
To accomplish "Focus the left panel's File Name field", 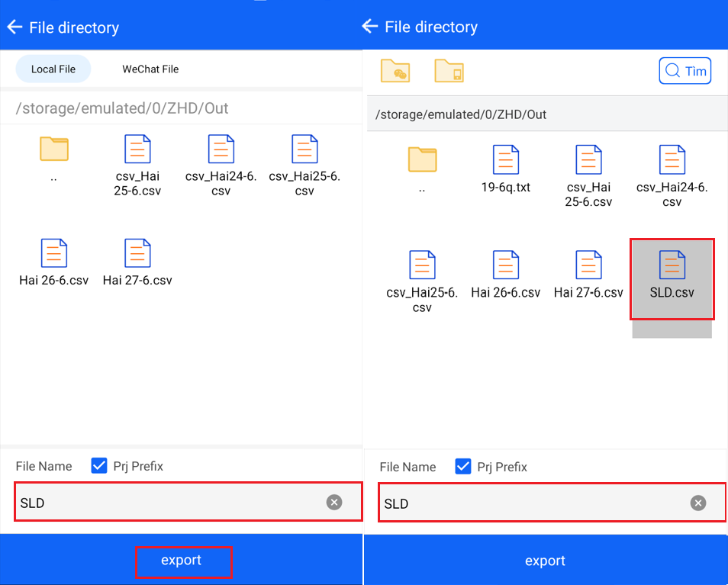I will 168,502.
